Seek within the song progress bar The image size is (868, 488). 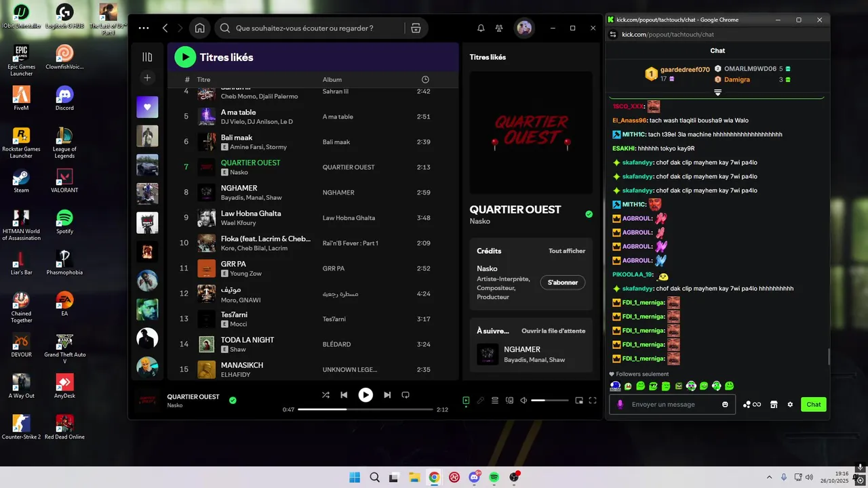[365, 409]
